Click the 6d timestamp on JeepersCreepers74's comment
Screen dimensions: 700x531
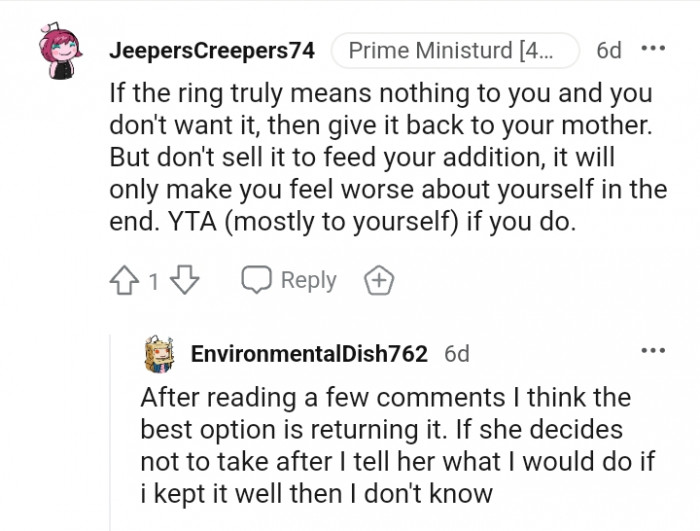coord(608,50)
